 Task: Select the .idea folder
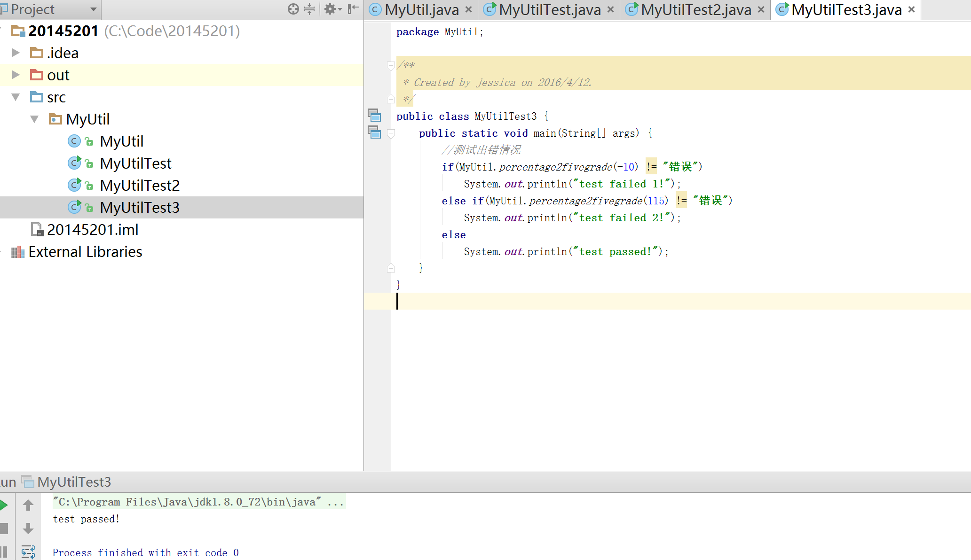pos(63,53)
